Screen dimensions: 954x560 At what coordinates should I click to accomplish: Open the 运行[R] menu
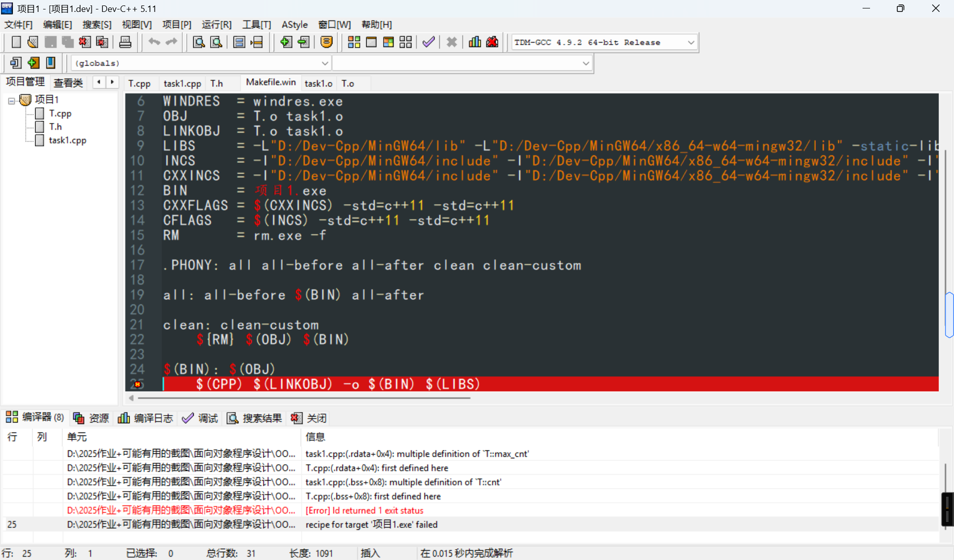coord(216,24)
